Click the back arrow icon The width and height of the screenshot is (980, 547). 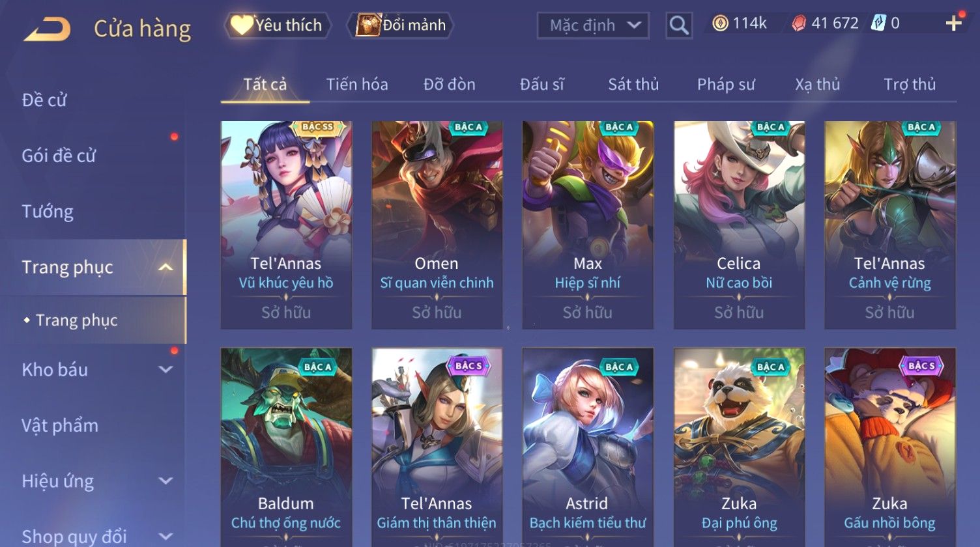(47, 29)
